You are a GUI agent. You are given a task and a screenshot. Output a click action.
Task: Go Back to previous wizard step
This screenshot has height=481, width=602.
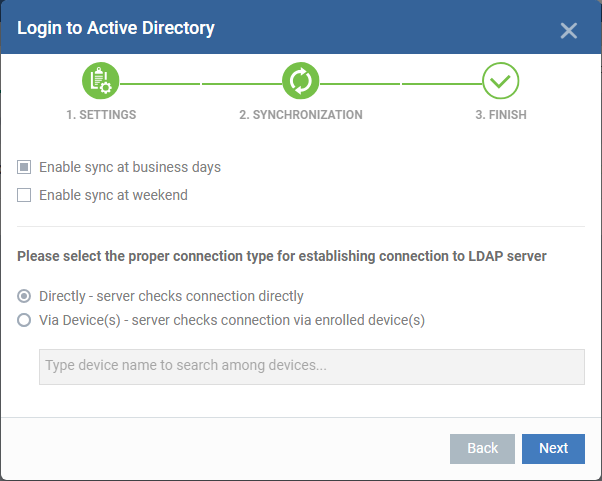coord(482,448)
